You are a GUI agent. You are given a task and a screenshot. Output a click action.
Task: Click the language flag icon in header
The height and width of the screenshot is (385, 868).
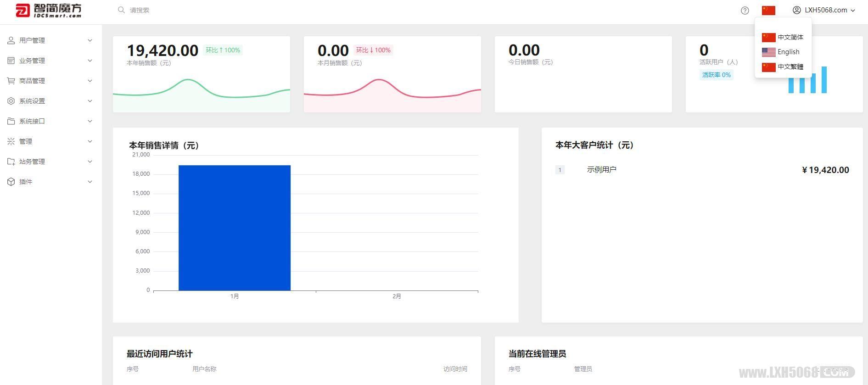[x=768, y=10]
